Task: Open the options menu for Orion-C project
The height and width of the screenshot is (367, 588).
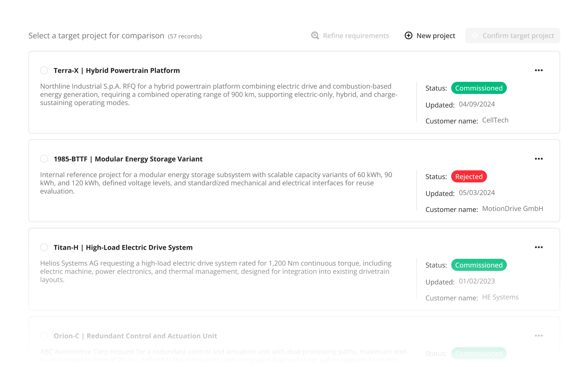Action: 539,336
